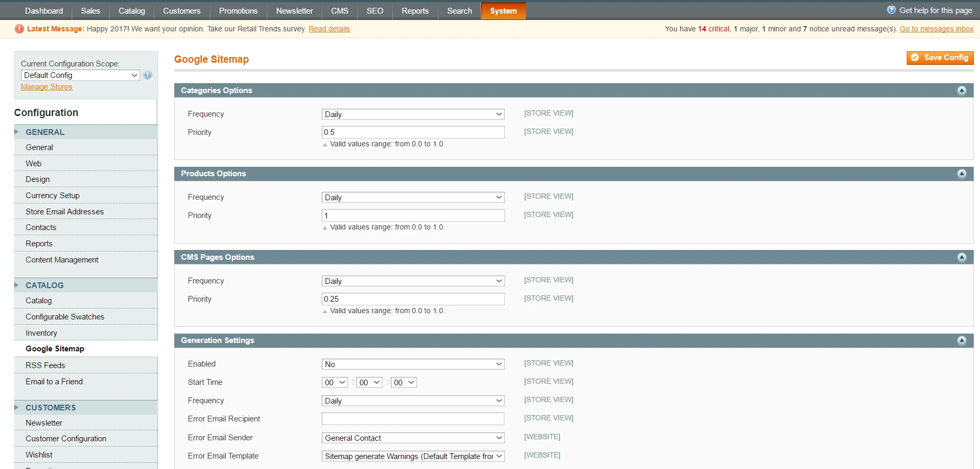Viewport: 980px width, 469px height.
Task: Click the latest message alert icon
Action: coord(19,29)
